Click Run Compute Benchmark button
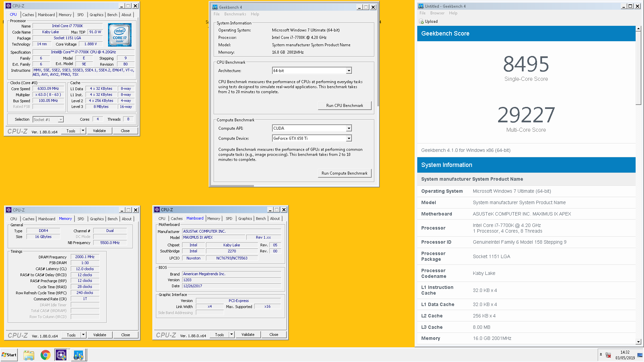 tap(344, 173)
